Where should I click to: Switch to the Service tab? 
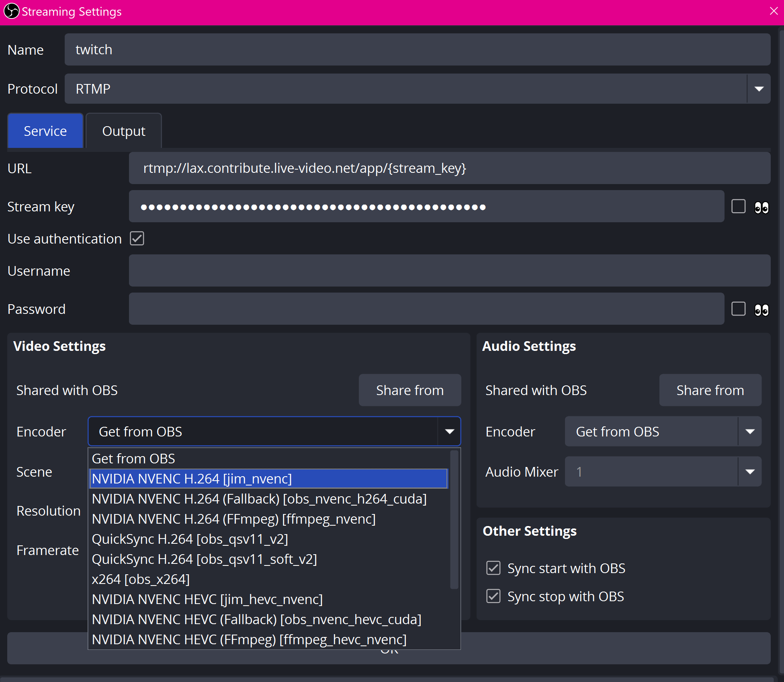click(x=45, y=131)
